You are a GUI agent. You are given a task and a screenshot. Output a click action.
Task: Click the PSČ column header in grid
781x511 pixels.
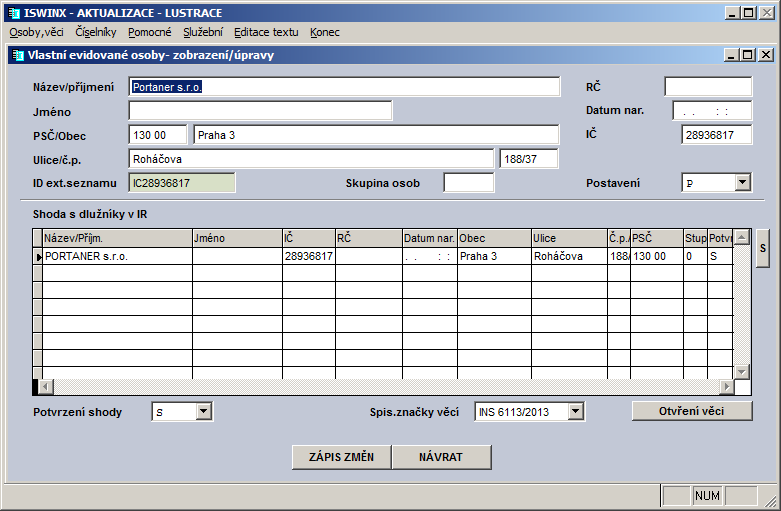point(657,238)
